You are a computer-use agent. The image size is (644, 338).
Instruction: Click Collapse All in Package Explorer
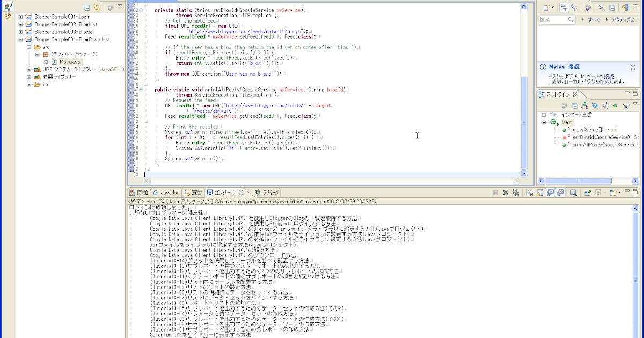click(87, 8)
